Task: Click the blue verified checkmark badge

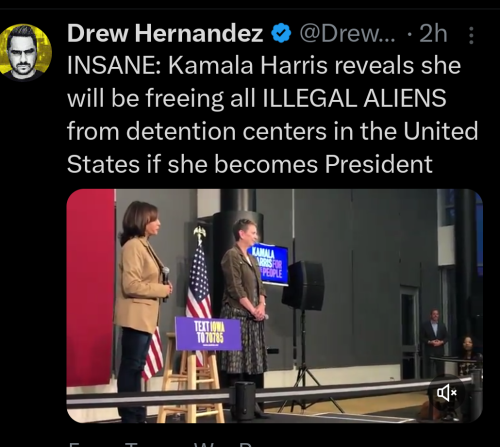Action: (x=282, y=34)
